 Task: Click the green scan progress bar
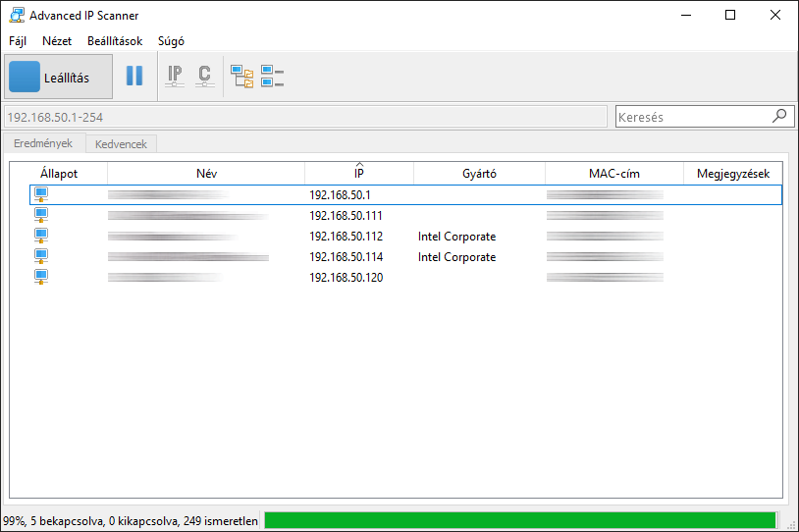[x=520, y=520]
